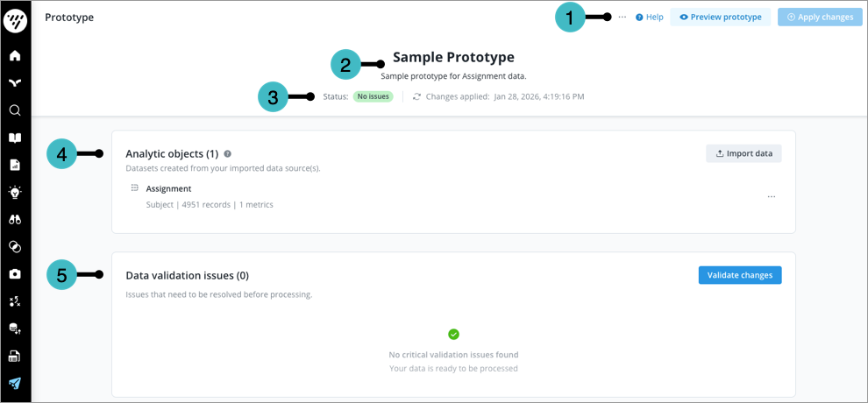Click the Preview prototype button
The image size is (868, 403).
point(721,18)
